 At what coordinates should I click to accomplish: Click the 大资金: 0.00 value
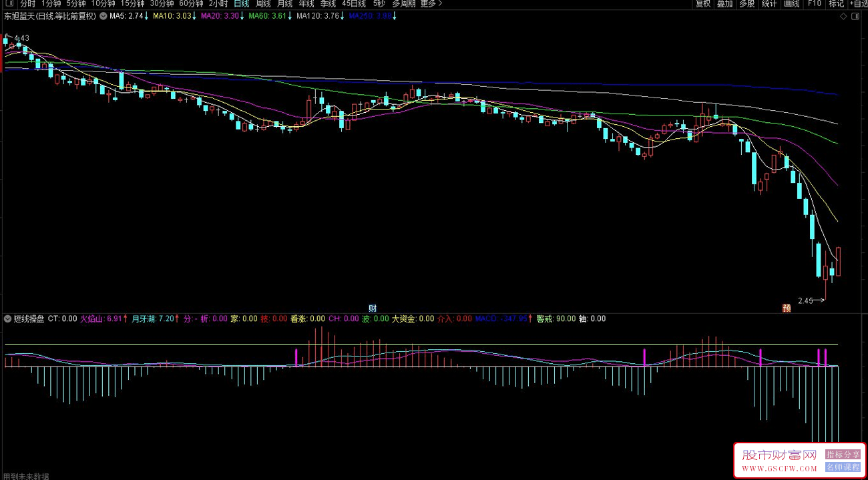coord(413,318)
